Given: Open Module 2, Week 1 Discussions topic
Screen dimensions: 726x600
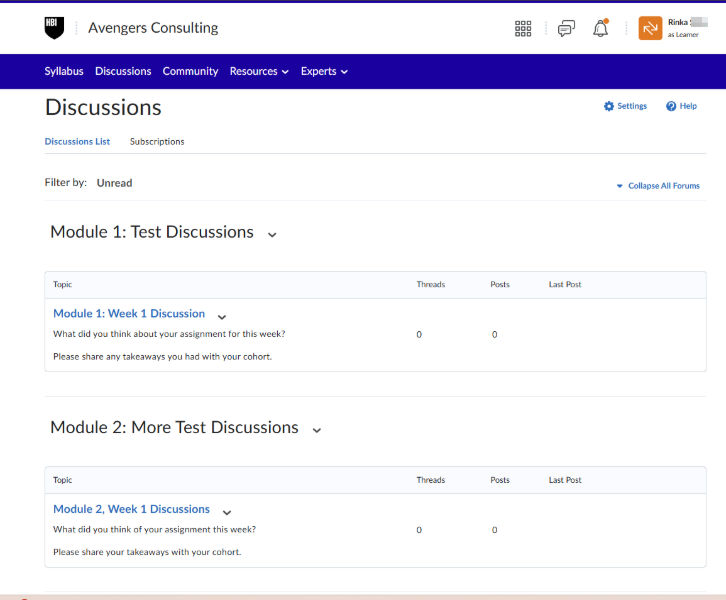Looking at the screenshot, I should coord(131,509).
